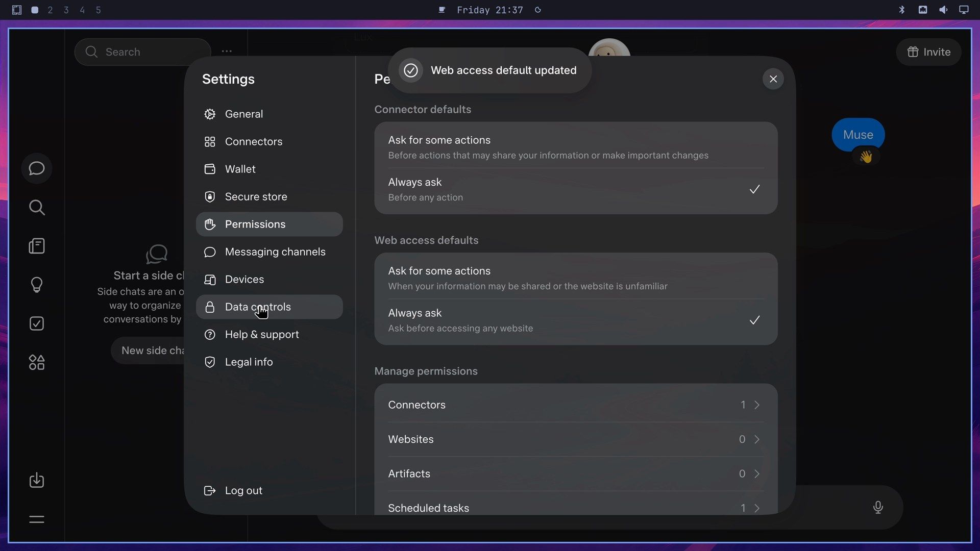The width and height of the screenshot is (980, 551).
Task: Open the lightbulb ideas icon in sidebar
Action: tap(37, 285)
